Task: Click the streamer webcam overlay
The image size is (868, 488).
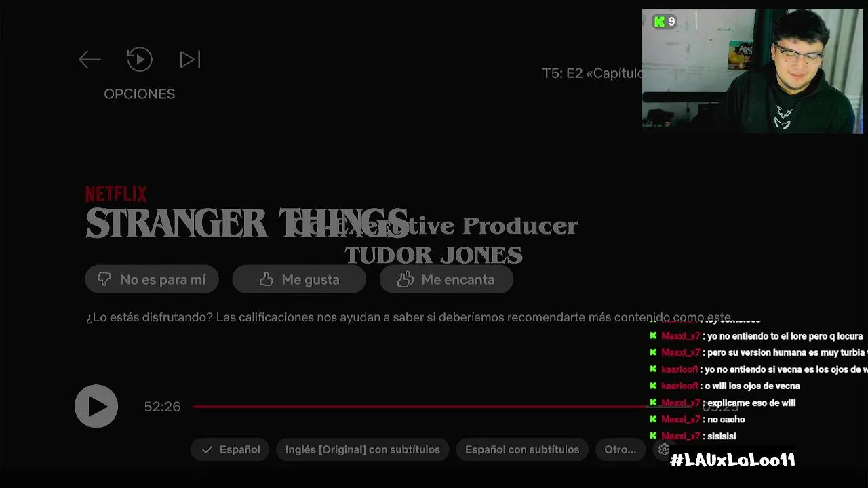Action: (752, 71)
